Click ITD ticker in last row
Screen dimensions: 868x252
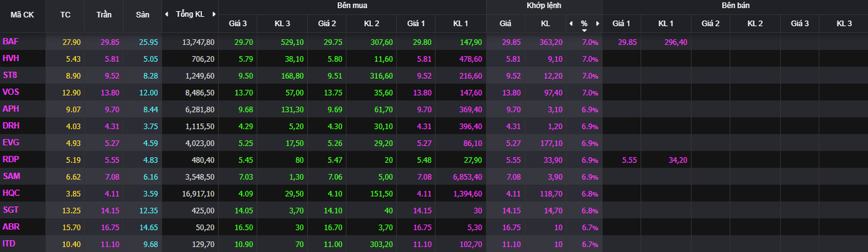pos(9,244)
